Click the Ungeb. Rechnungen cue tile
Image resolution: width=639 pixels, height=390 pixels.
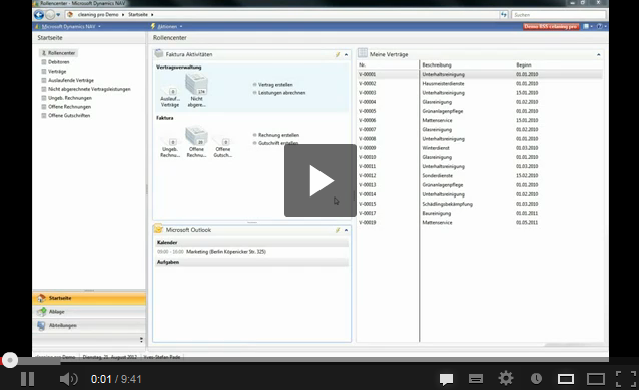pos(170,147)
